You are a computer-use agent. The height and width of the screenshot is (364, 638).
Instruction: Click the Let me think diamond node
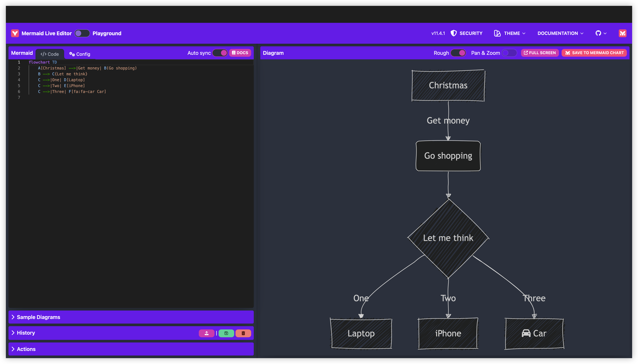click(448, 238)
